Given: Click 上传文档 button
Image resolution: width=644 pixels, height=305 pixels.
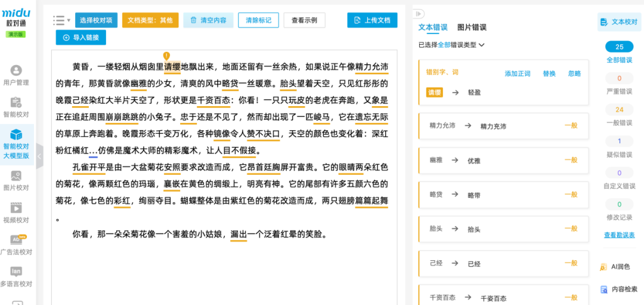Looking at the screenshot, I should click(372, 20).
